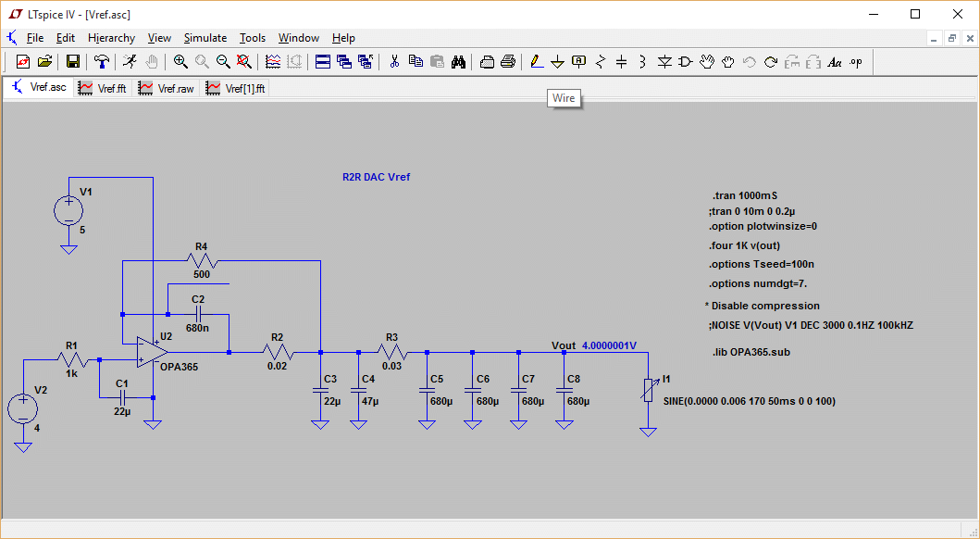Click the .four 1K v(out) directive
Screen dimensions: 980x539
[744, 245]
